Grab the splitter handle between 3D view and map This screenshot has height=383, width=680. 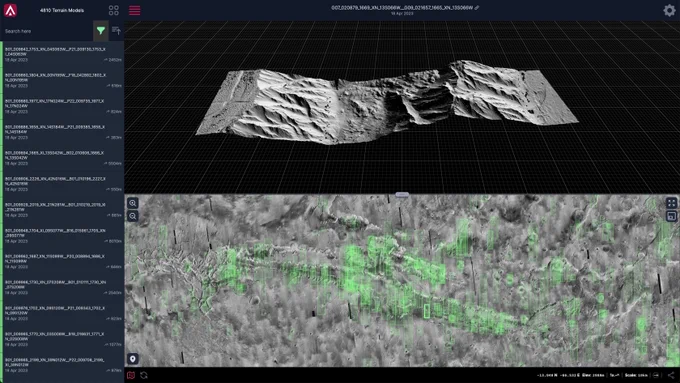pyautogui.click(x=402, y=195)
